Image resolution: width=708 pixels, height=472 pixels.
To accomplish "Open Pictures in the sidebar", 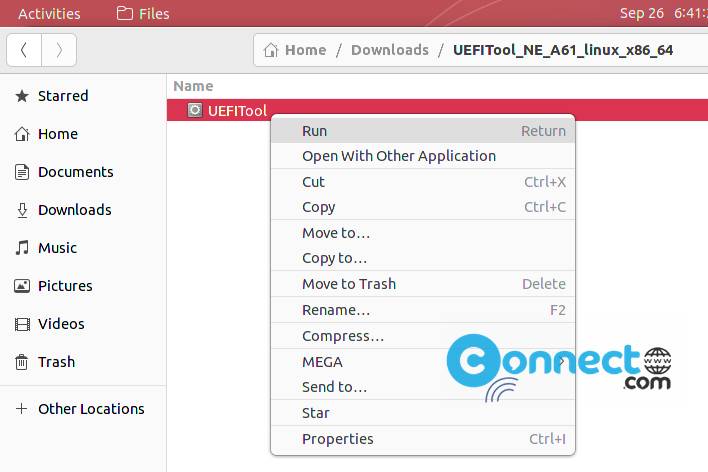I will (65, 285).
